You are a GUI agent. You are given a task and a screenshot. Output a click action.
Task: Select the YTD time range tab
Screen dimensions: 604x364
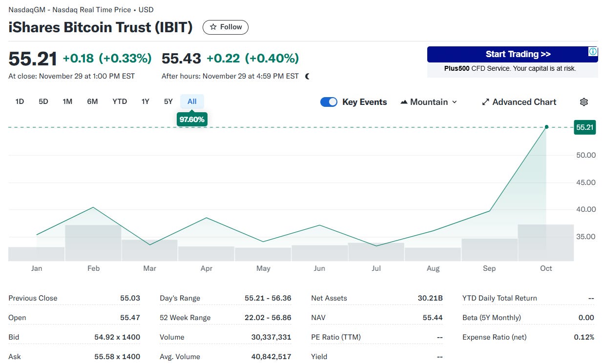click(x=120, y=101)
